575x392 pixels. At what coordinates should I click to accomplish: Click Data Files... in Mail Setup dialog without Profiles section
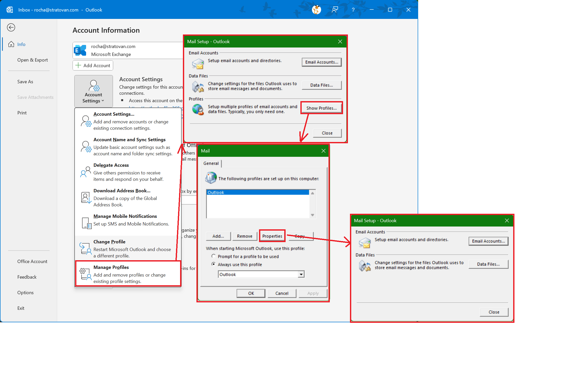(x=489, y=264)
